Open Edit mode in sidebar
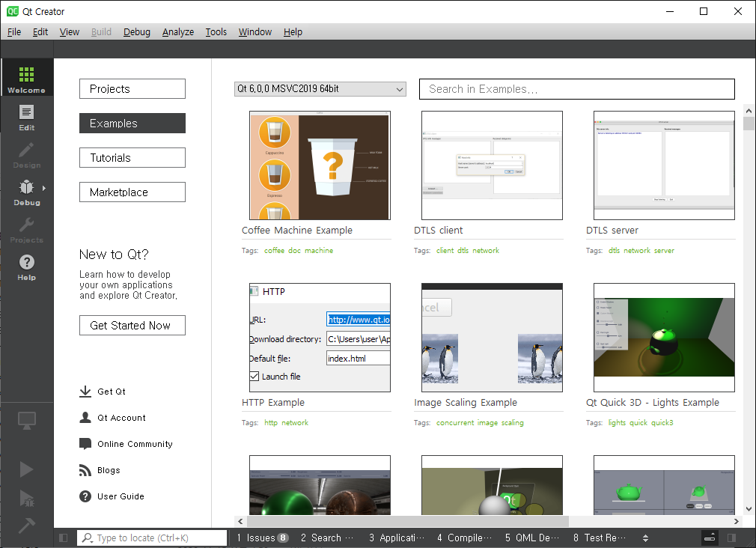 click(x=26, y=118)
